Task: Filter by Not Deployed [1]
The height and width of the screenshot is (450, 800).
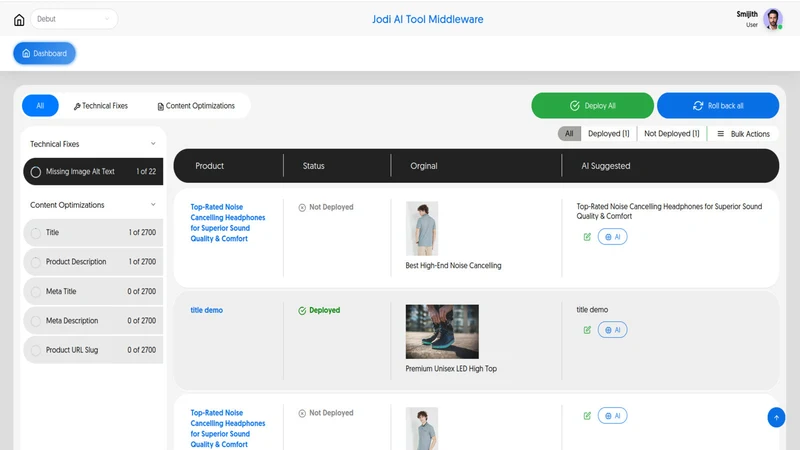Action: point(671,134)
